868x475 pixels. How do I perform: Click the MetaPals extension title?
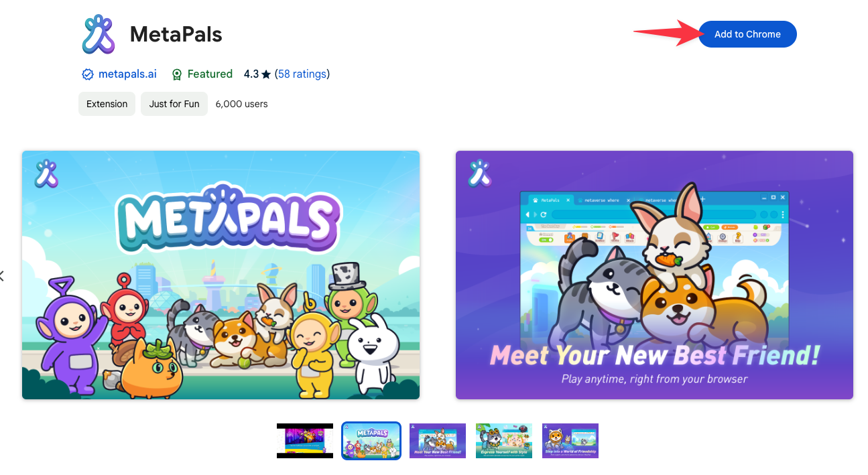(x=176, y=34)
